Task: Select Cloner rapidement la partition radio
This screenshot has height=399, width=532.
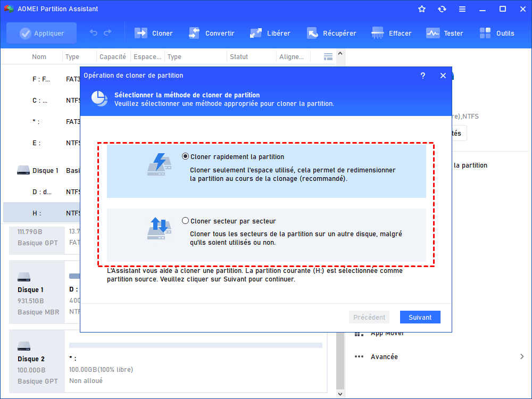Action: click(x=185, y=156)
